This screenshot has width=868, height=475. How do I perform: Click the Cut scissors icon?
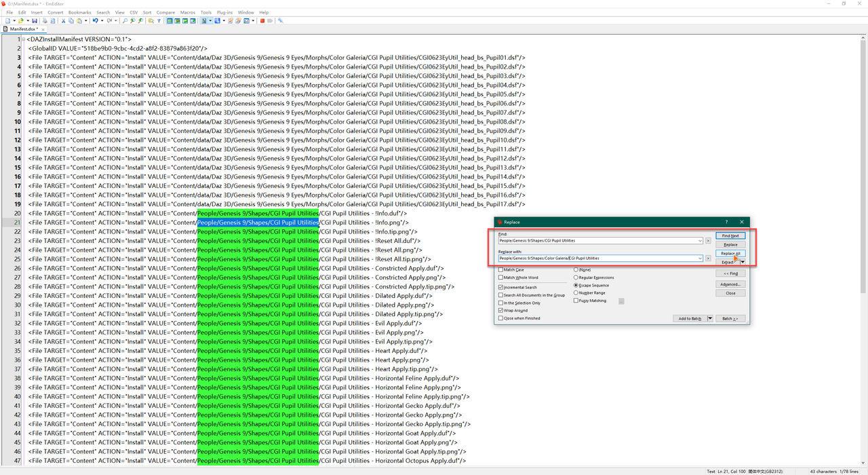pos(63,21)
